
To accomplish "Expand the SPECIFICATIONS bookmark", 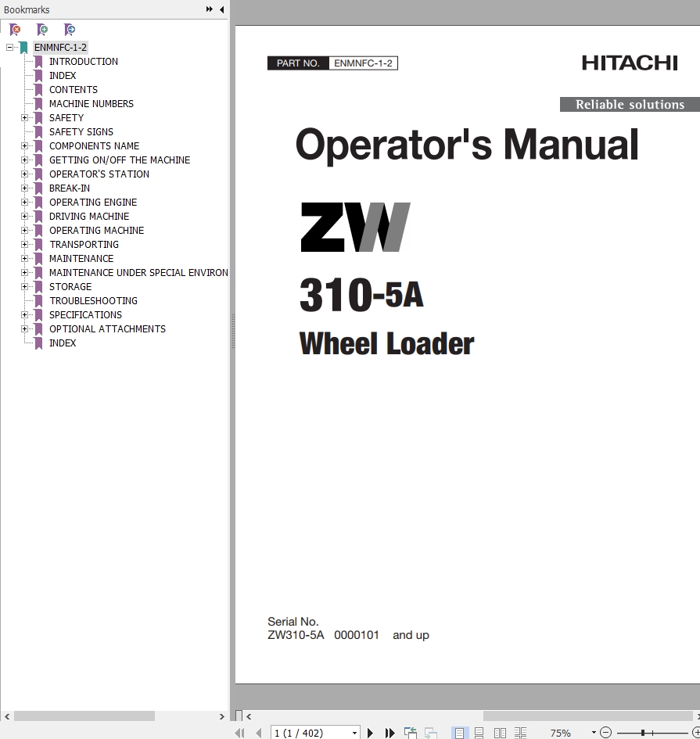I will tap(24, 315).
